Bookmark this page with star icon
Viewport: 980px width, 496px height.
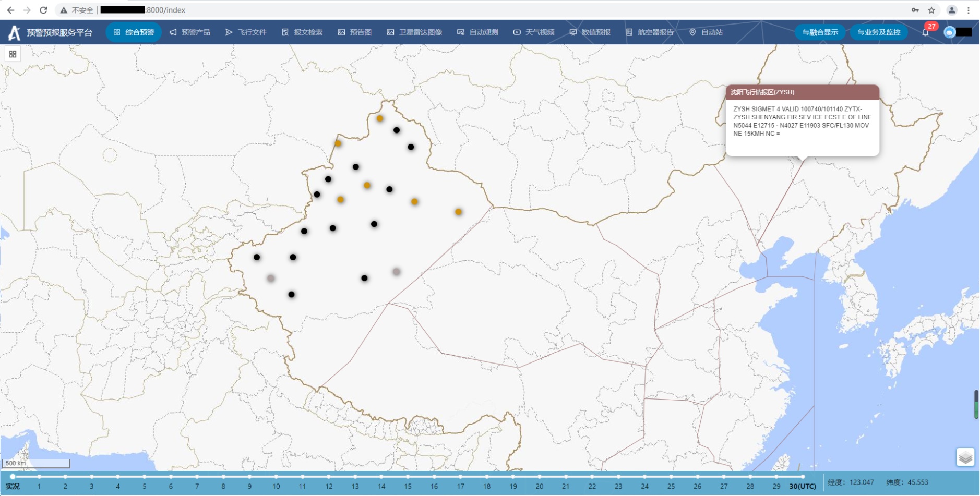[x=931, y=10]
